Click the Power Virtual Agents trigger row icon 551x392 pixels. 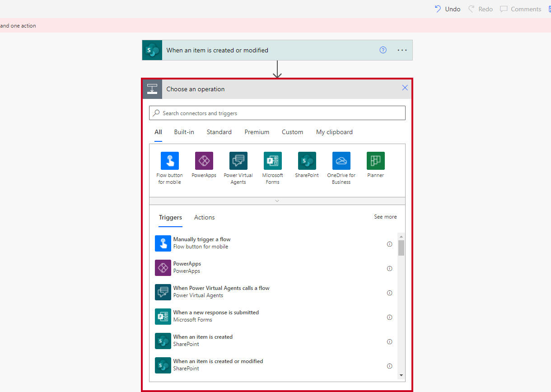click(x=163, y=292)
